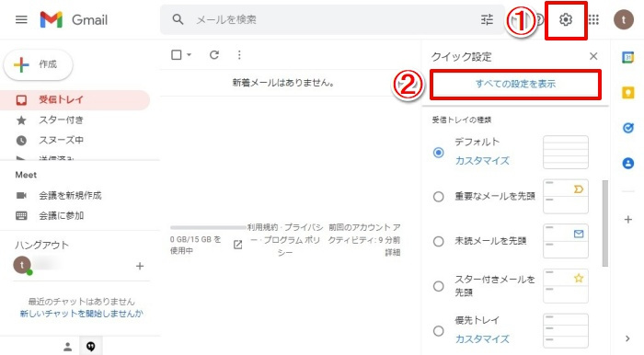Click the 未読メールを先頭 preview thumbnail
The width and height of the screenshot is (644, 355).
point(566,241)
